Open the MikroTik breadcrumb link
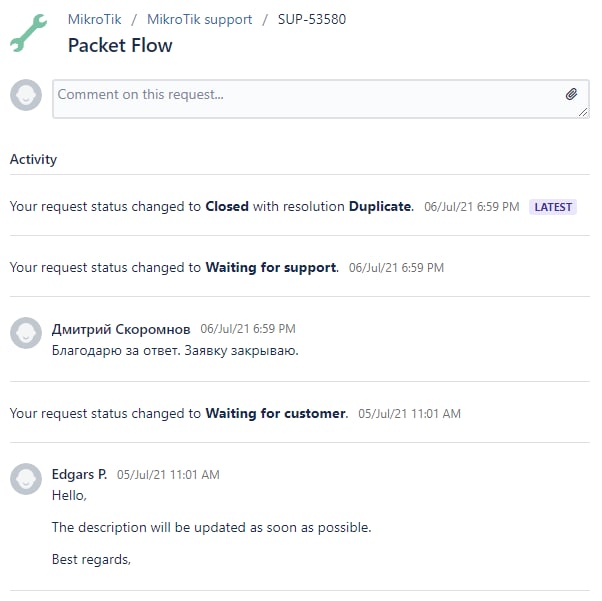 [94, 19]
